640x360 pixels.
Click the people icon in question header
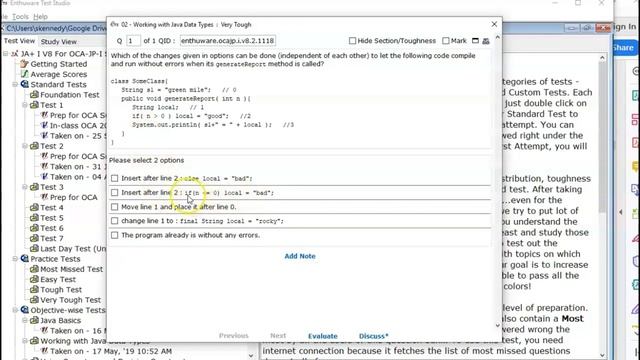(486, 41)
